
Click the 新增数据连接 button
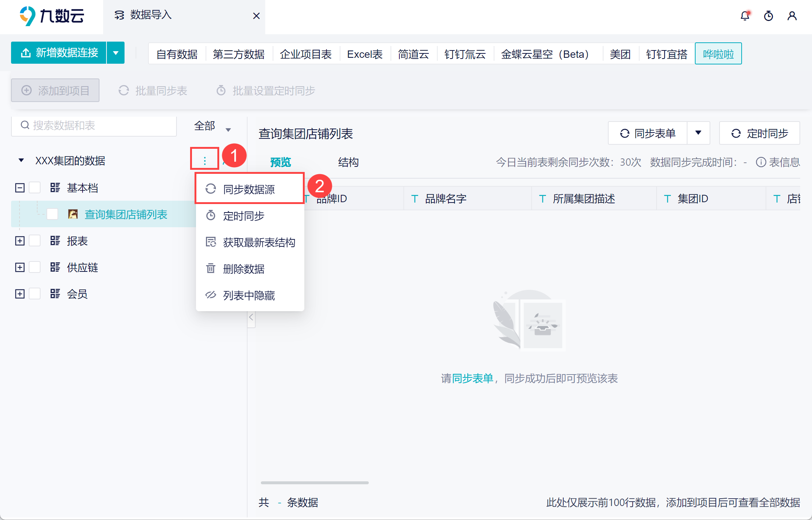[x=59, y=53]
